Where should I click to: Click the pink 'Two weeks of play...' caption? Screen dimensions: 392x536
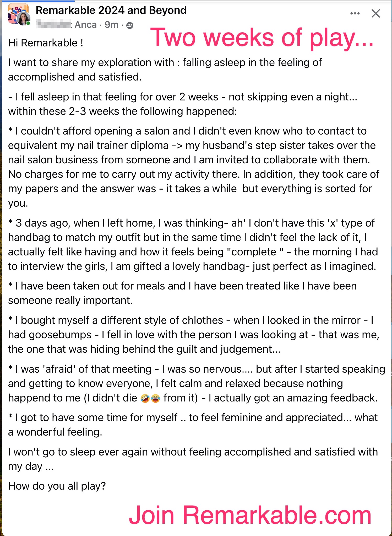point(262,37)
